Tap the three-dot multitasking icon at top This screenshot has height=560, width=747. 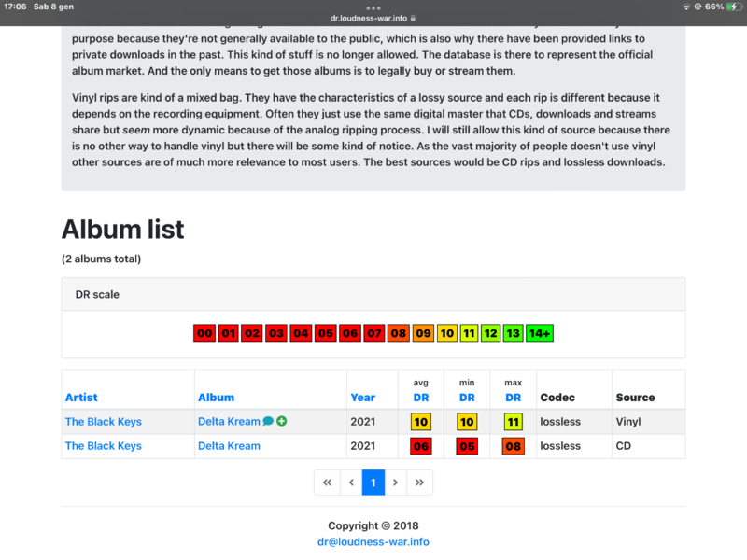(x=373, y=7)
